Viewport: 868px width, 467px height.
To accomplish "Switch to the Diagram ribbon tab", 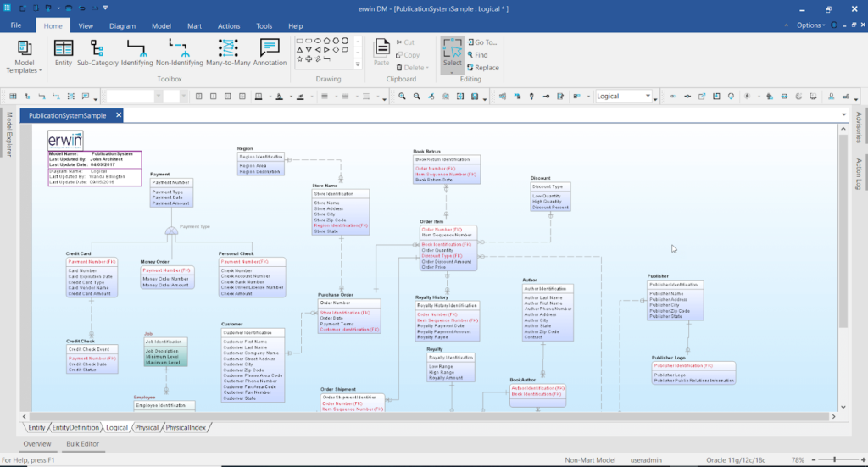I will 122,26.
